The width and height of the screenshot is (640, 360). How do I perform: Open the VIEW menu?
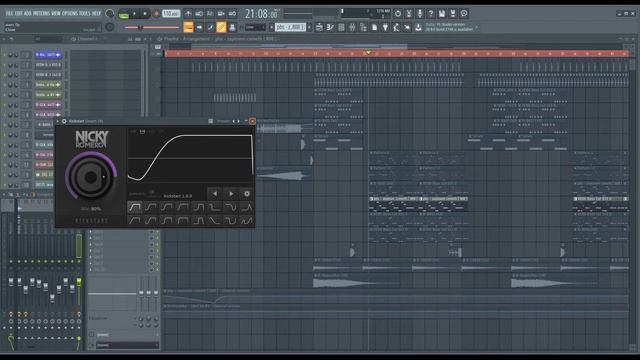(x=56, y=13)
